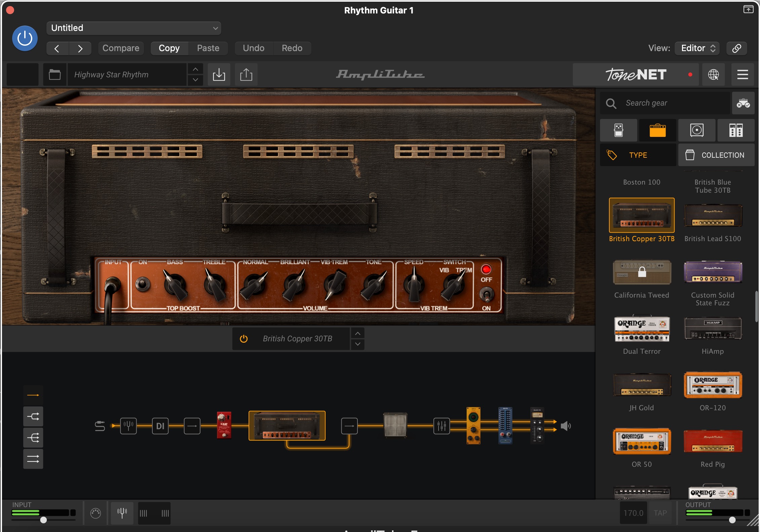Toggle British Copper 30TB bypass power icon
Screen dimensions: 760x532
pos(244,339)
